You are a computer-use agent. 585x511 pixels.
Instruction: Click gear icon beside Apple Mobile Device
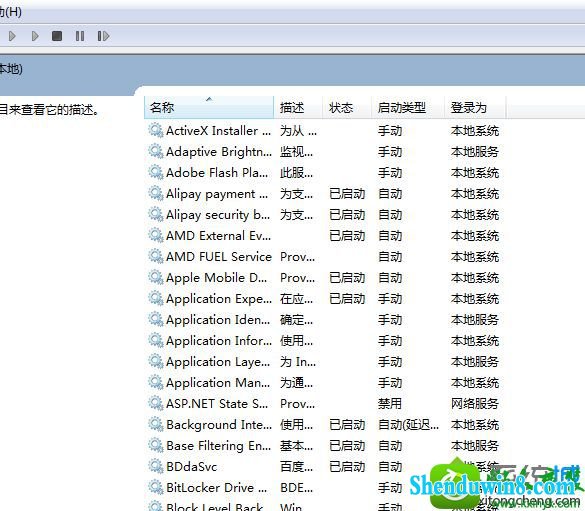156,278
